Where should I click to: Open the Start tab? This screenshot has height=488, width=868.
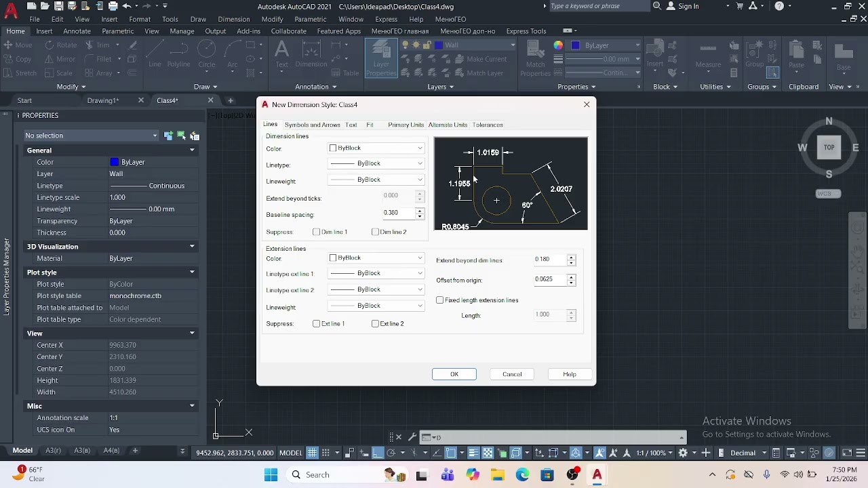point(24,100)
